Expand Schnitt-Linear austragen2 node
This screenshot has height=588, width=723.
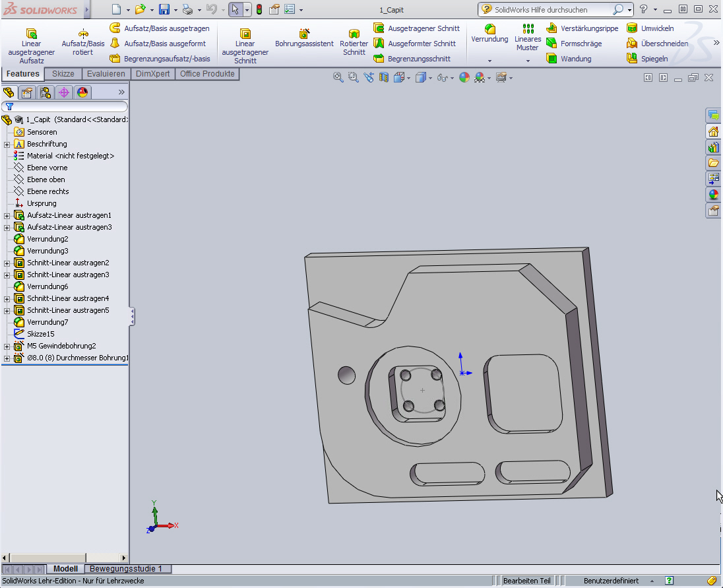point(7,263)
